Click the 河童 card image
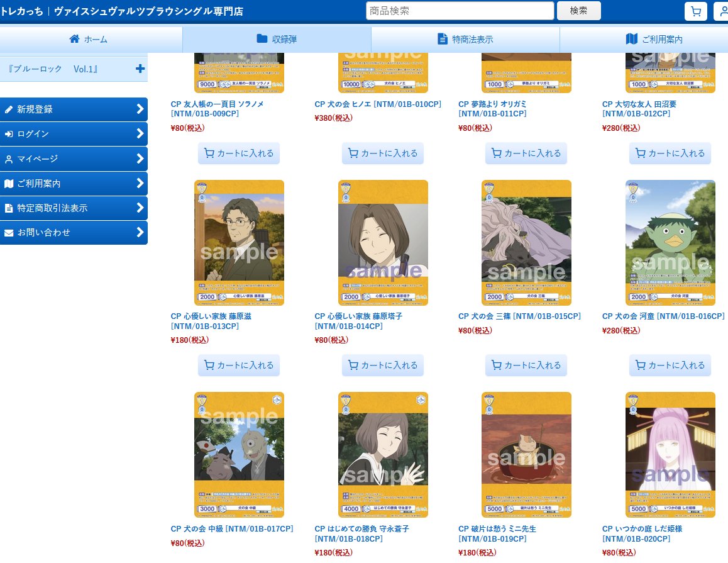The height and width of the screenshot is (563, 728). (x=670, y=242)
